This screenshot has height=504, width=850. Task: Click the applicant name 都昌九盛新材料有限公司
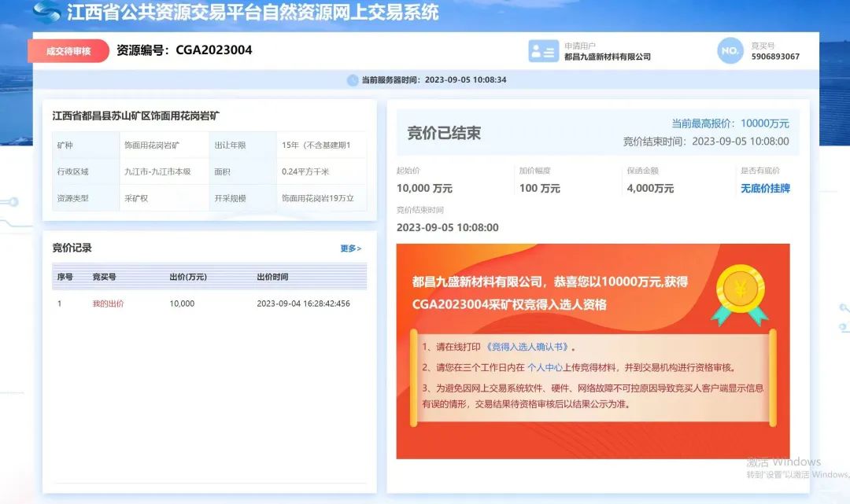point(607,57)
